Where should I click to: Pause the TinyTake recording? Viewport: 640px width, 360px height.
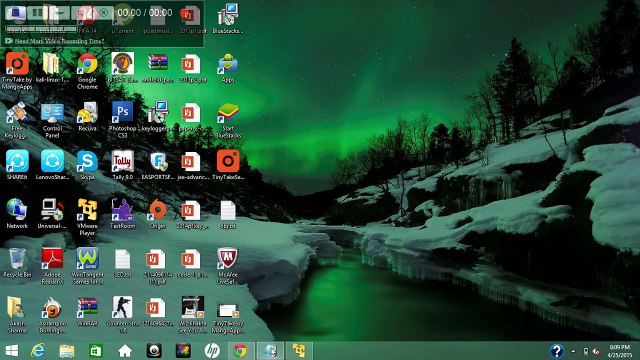coord(37,13)
